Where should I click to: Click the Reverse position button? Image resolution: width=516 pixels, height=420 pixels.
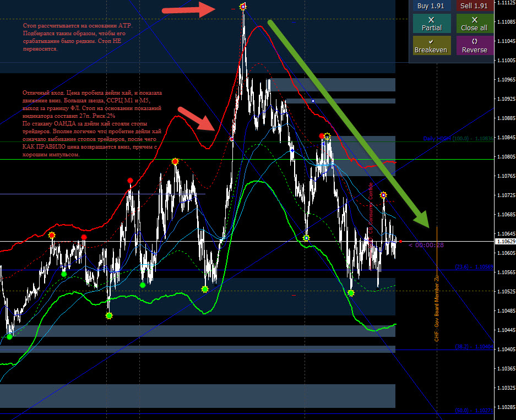pyautogui.click(x=475, y=45)
